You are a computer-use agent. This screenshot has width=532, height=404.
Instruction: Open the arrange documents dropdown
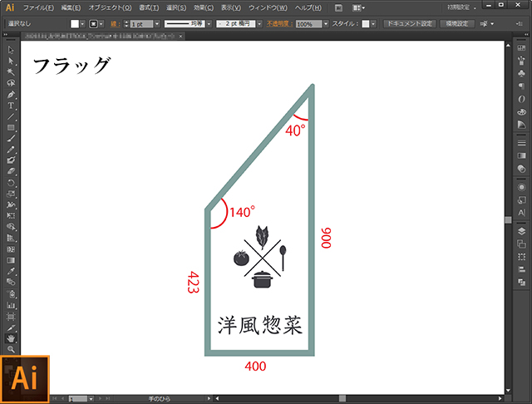click(359, 7)
